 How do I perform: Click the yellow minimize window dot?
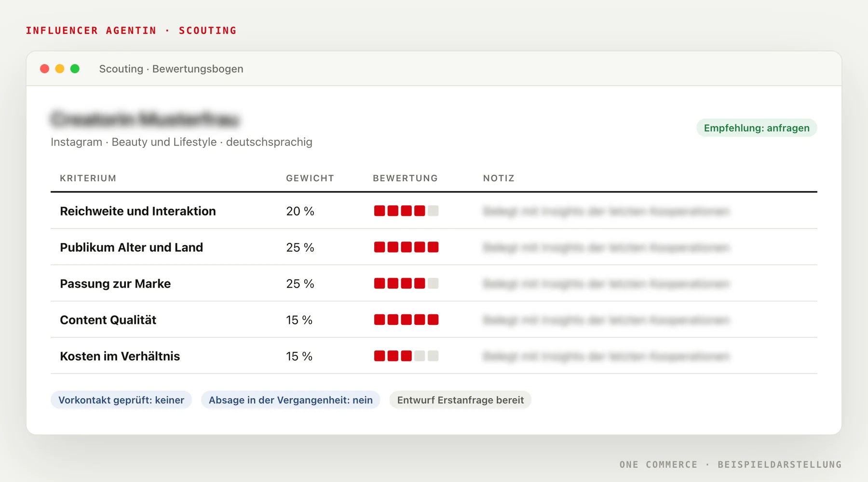point(60,69)
